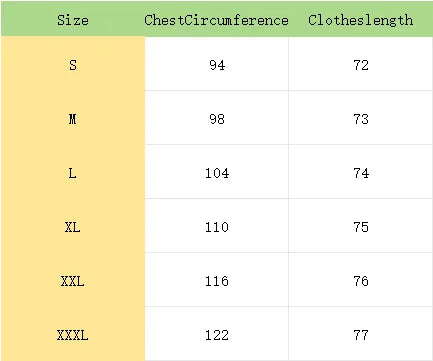Click the M size cell
The width and height of the screenshot is (433, 361).
point(73,118)
